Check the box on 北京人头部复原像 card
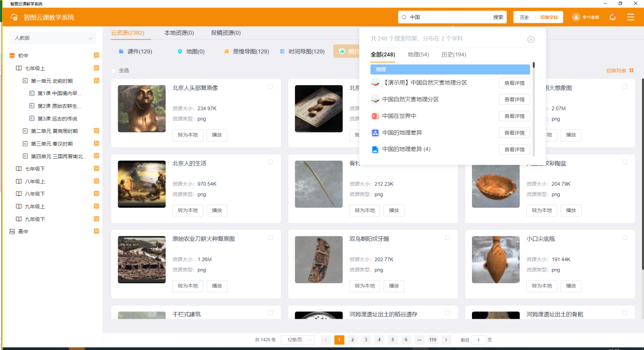Image resolution: width=644 pixels, height=350 pixels. (270, 87)
